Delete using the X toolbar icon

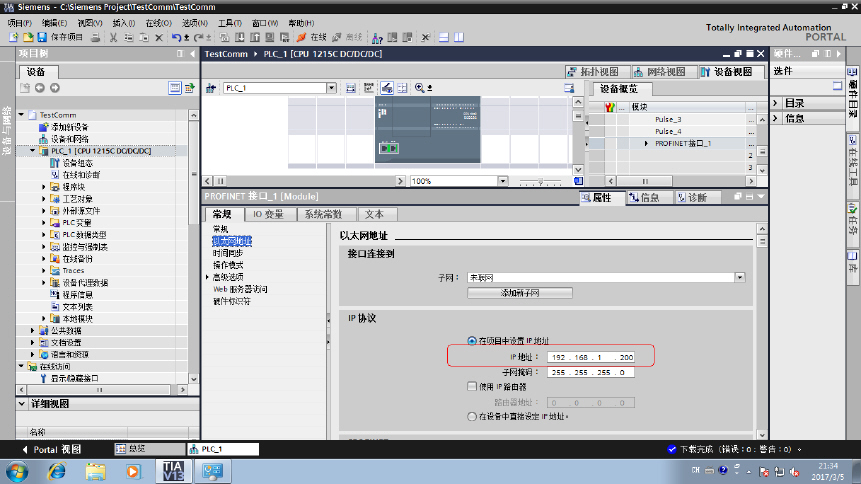click(159, 37)
